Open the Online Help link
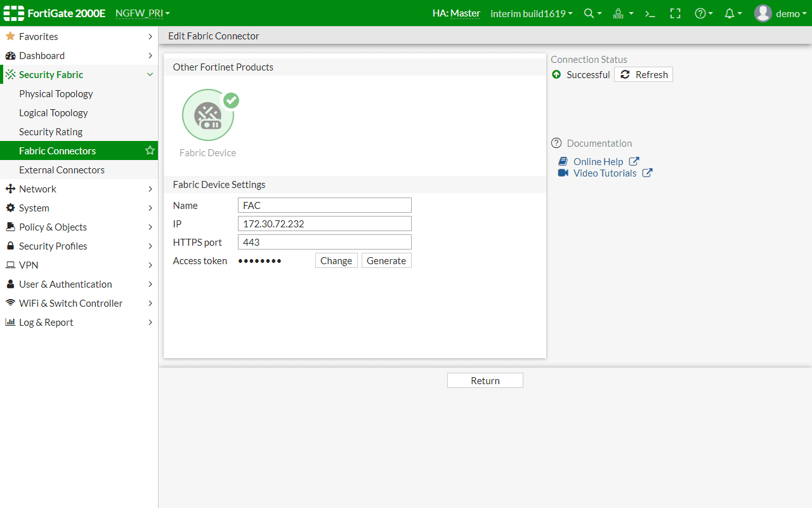Screen dimensions: 812x508 (598, 161)
